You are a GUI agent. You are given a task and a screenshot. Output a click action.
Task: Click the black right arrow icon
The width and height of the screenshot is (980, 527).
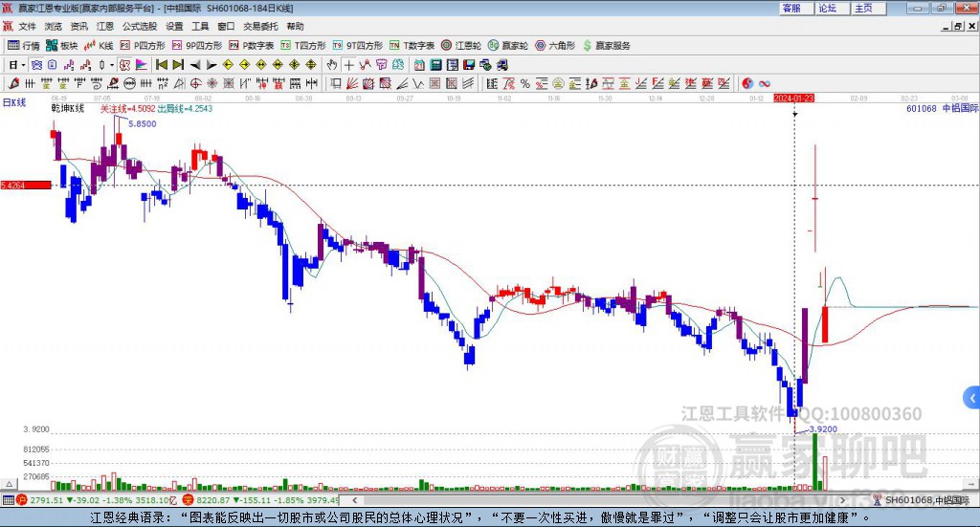[x=212, y=65]
